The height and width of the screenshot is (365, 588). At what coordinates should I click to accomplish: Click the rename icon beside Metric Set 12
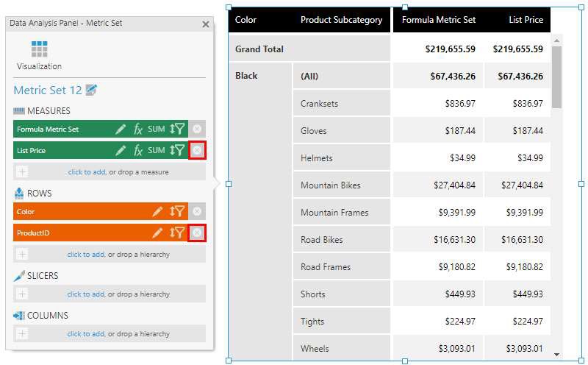tap(91, 90)
